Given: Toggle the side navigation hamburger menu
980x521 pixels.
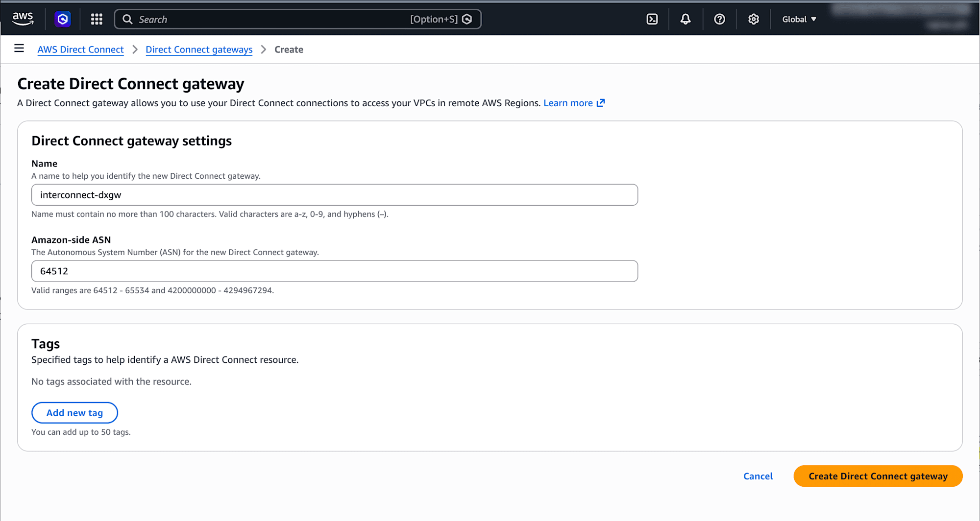Looking at the screenshot, I should pos(19,48).
